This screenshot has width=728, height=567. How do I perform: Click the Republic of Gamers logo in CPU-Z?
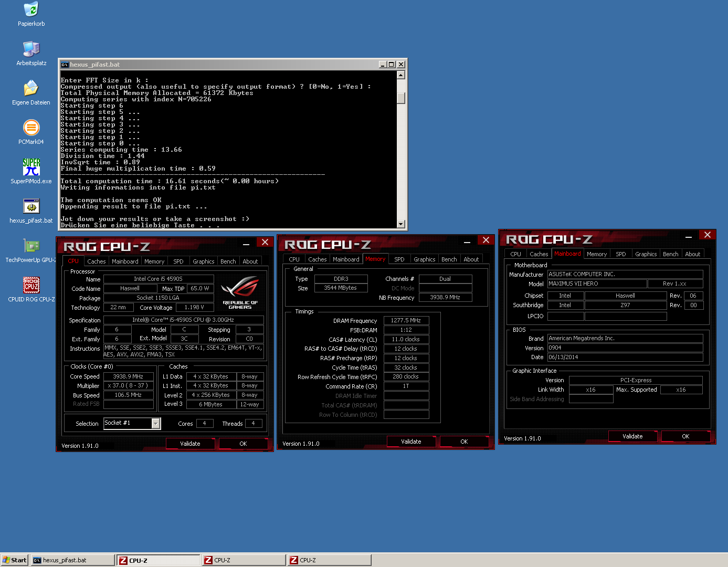click(x=240, y=293)
